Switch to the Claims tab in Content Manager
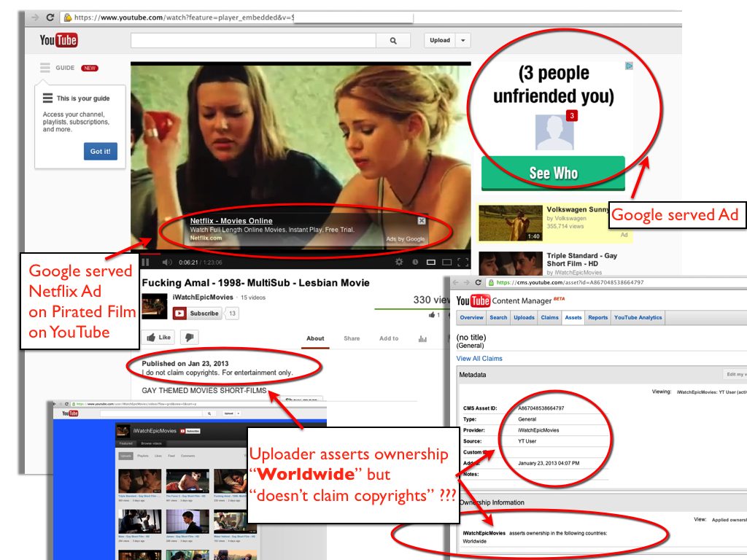This screenshot has width=747, height=560. coord(549,318)
